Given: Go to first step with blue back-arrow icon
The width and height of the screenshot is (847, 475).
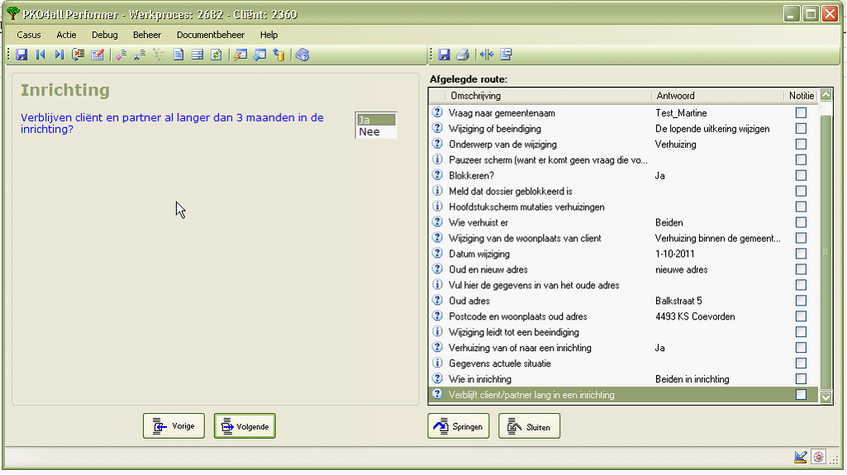Looking at the screenshot, I should (41, 55).
